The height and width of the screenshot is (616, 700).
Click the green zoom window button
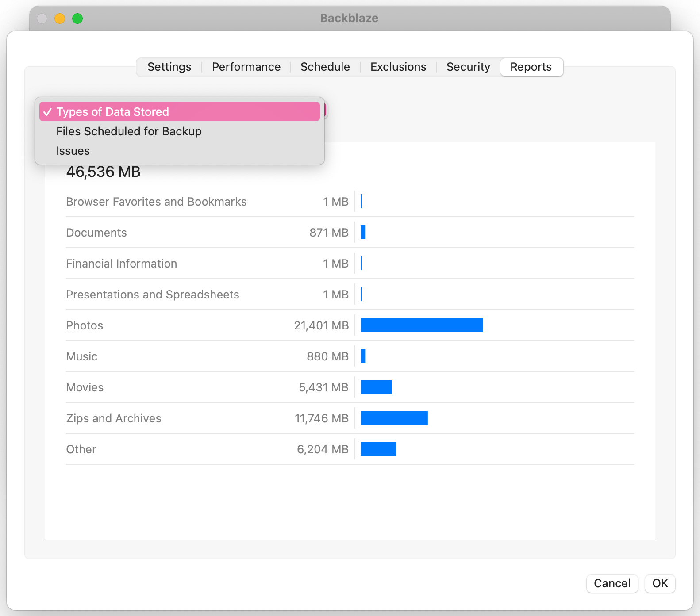77,18
